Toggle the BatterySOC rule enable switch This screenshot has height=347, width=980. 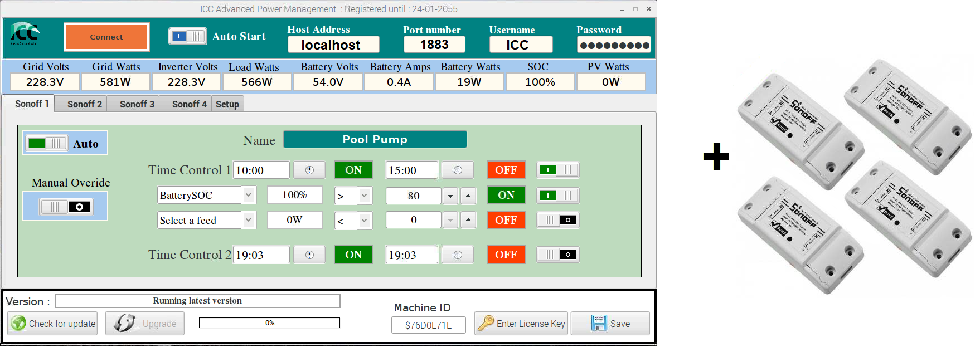(x=559, y=196)
